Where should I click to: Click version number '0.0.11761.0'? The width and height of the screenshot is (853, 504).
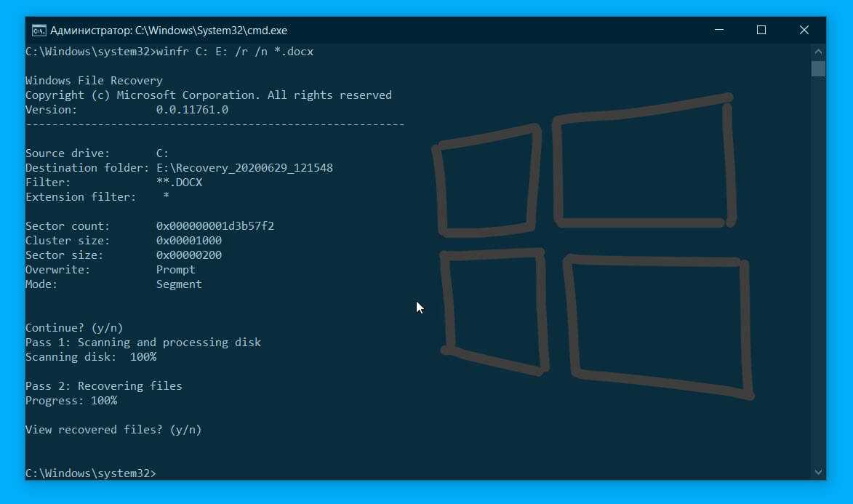(192, 110)
